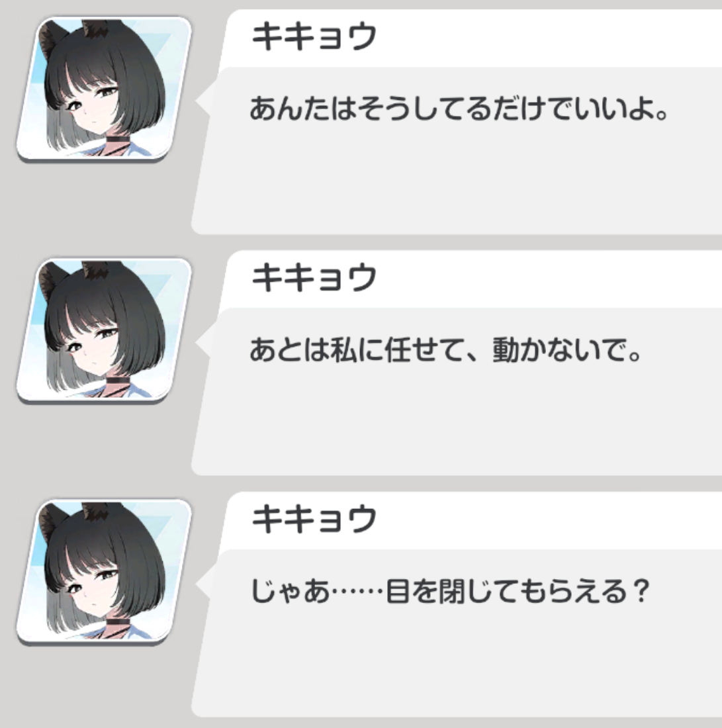Select the message text じゃあ……目を閉じてもらえる？
722x728 pixels.
point(449,591)
